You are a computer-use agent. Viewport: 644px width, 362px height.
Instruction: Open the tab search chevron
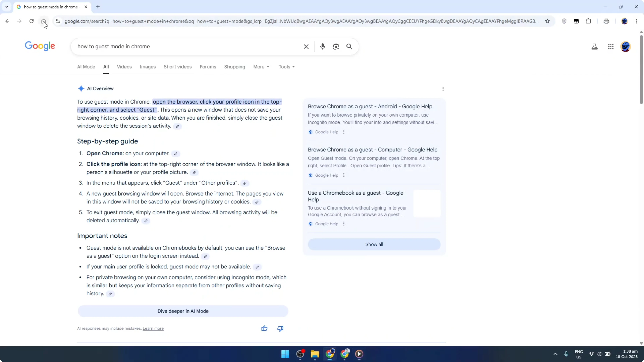click(x=7, y=7)
